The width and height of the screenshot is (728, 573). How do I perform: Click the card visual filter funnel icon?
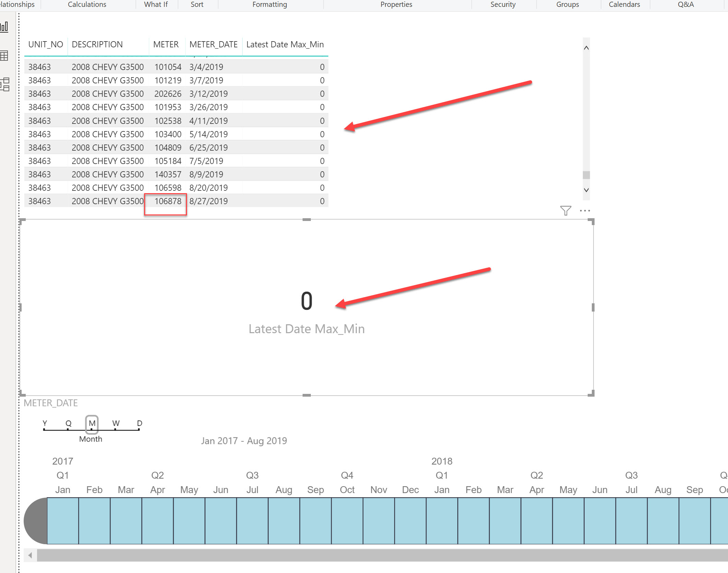pos(565,210)
